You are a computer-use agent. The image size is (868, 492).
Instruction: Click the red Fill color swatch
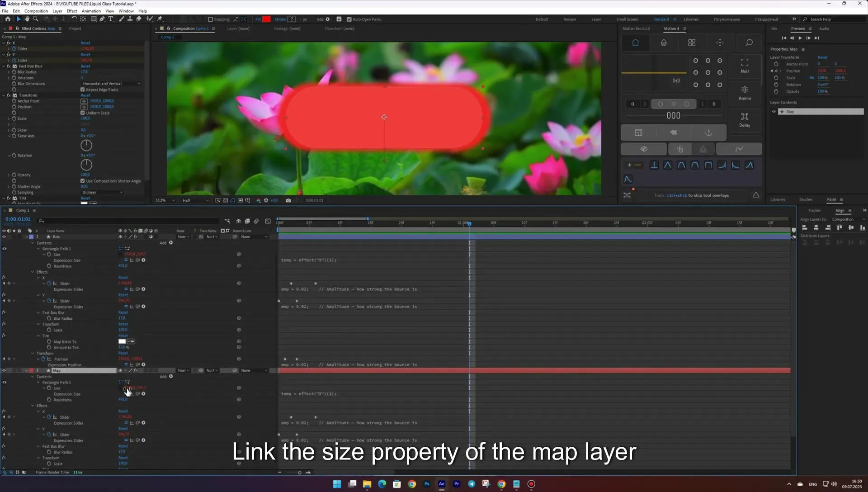pos(266,19)
